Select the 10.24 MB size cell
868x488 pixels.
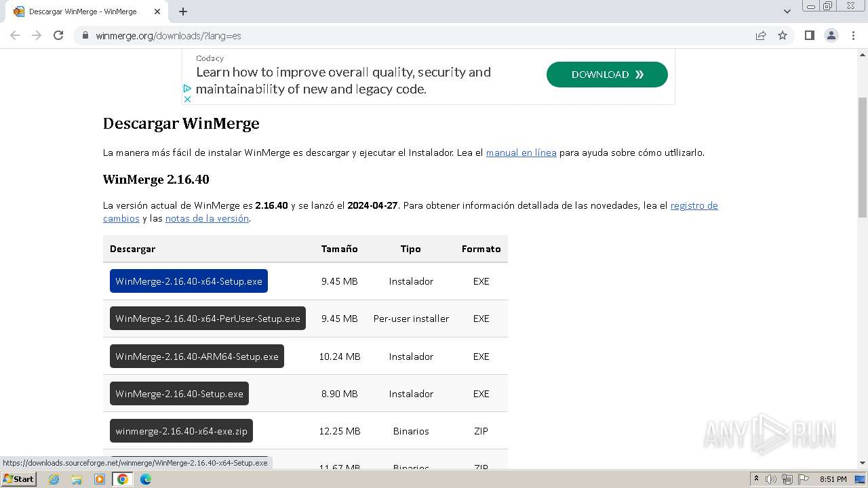(340, 357)
